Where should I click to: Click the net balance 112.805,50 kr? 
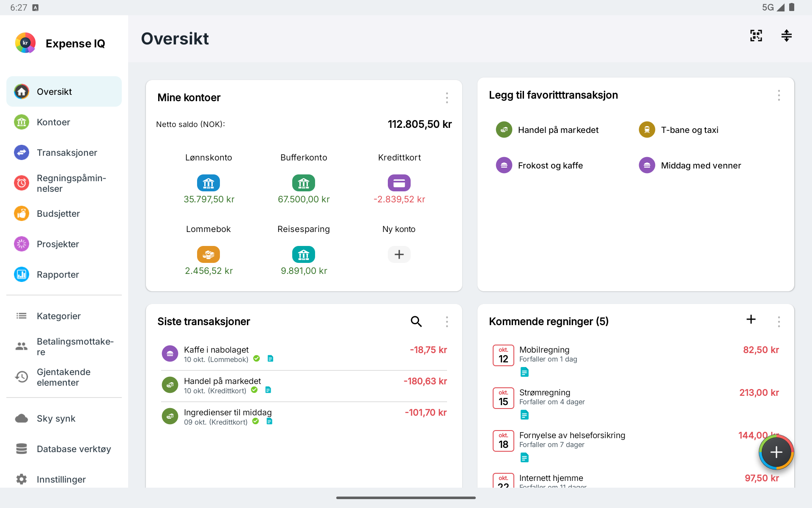click(420, 124)
